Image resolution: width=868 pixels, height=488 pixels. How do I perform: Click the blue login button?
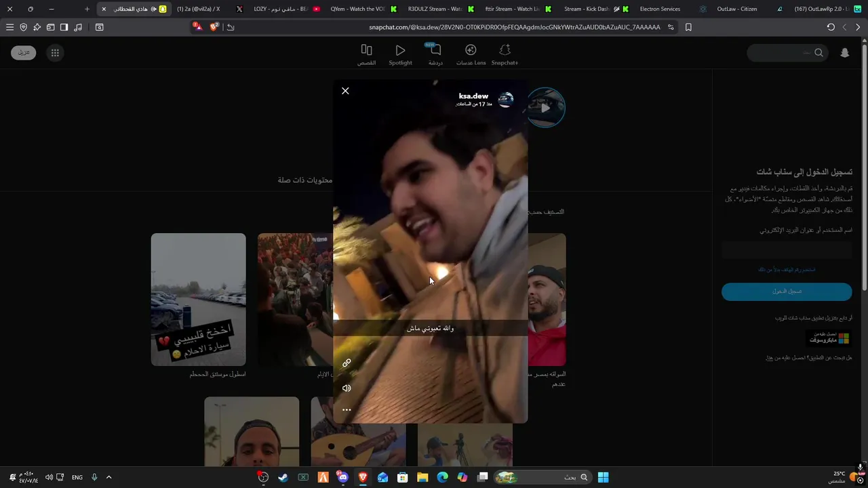pos(787,291)
